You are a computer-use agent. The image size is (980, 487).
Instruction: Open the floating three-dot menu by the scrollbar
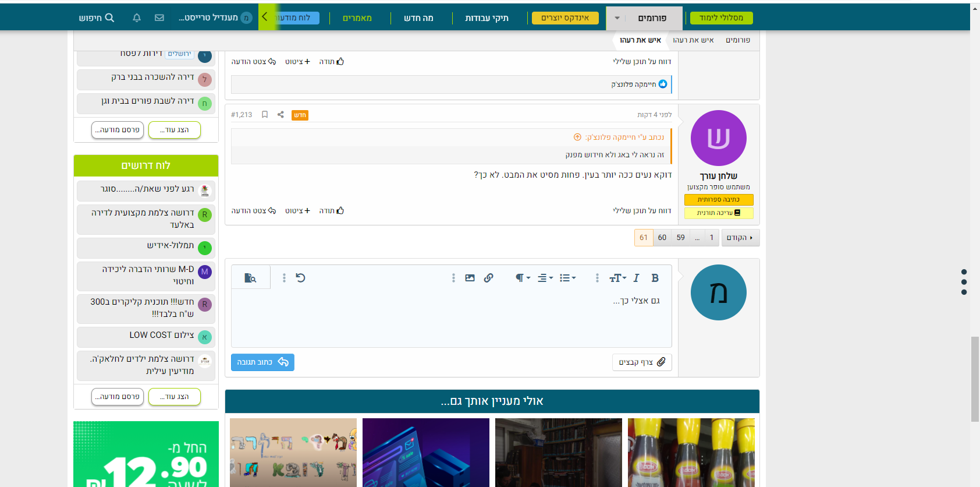[964, 282]
